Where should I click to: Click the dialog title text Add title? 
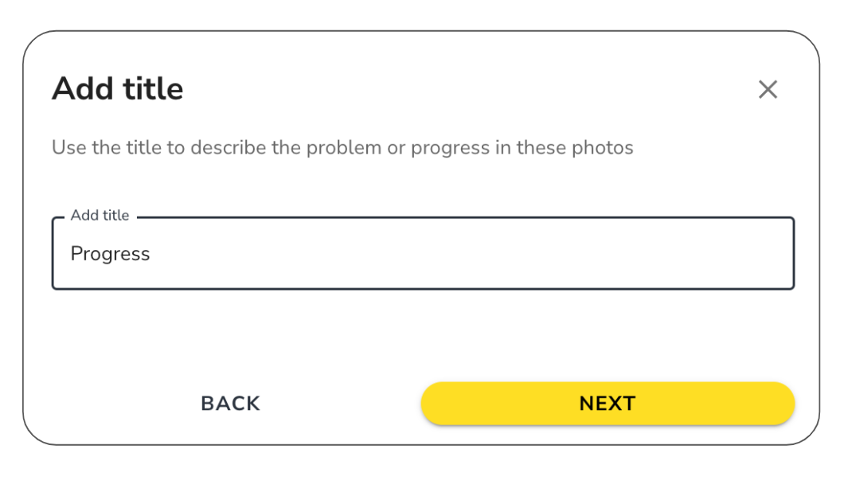[x=116, y=88]
